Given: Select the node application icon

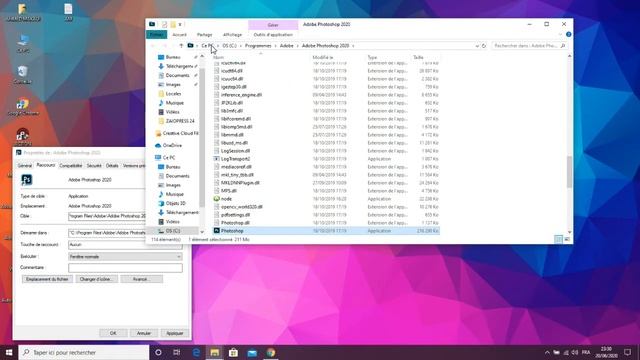Looking at the screenshot, I should click(217, 199).
